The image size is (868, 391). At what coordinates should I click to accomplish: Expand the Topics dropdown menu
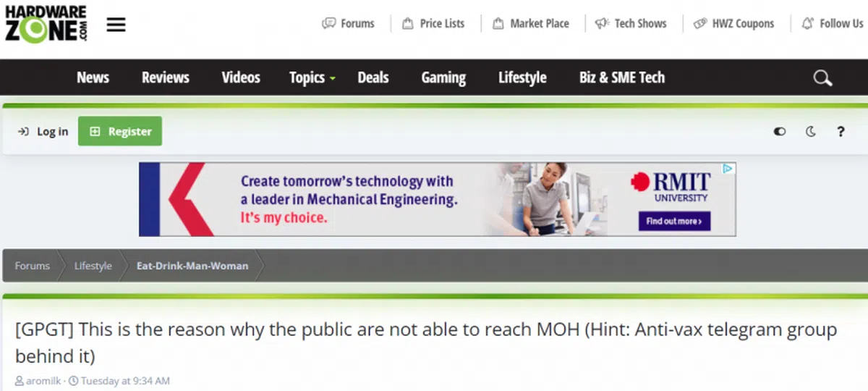312,77
